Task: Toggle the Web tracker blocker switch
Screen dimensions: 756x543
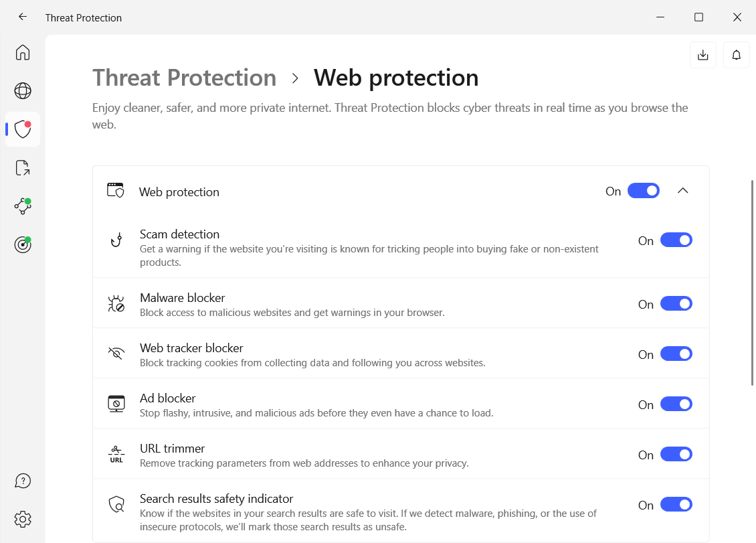Action: click(x=676, y=354)
